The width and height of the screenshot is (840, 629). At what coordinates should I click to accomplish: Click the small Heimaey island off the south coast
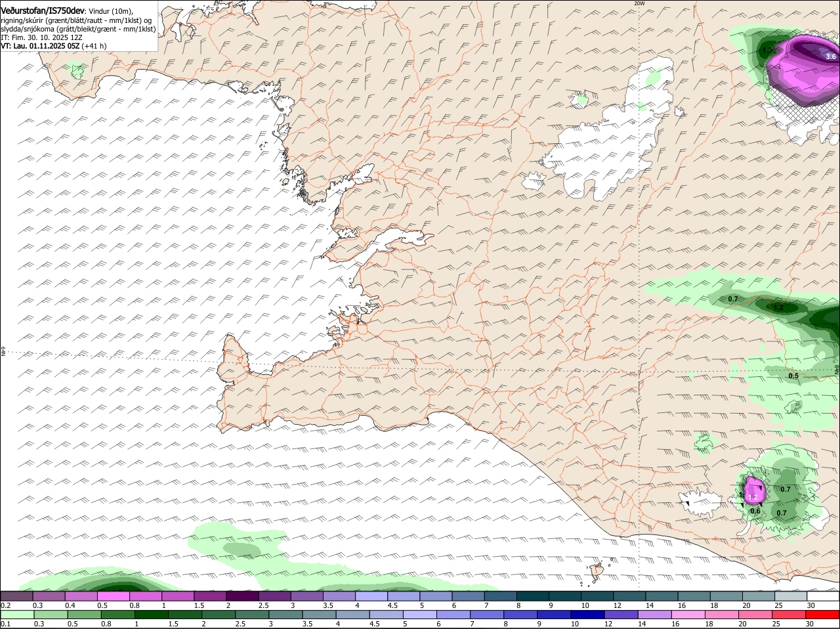click(597, 571)
